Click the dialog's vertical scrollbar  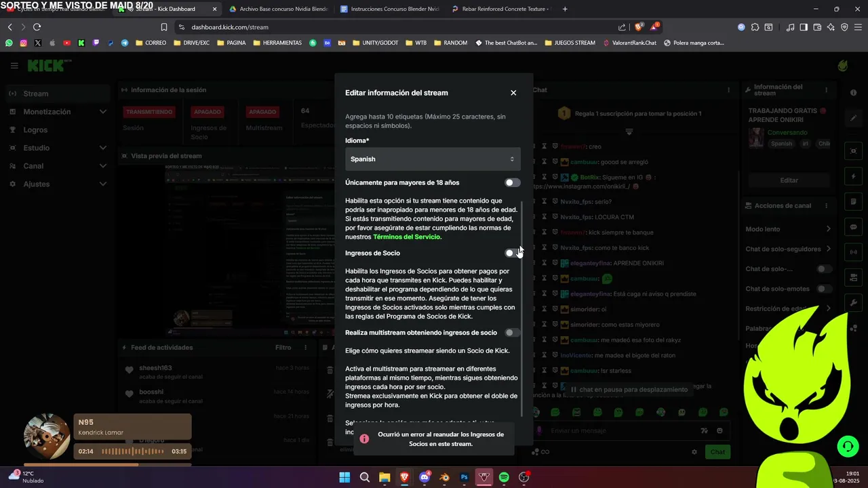pos(522,308)
